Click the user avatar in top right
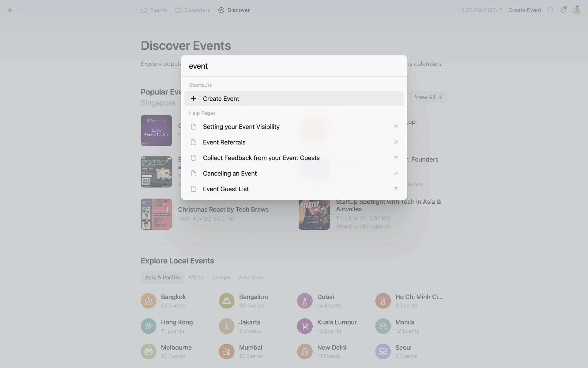Image resolution: width=588 pixels, height=368 pixels. click(x=577, y=10)
